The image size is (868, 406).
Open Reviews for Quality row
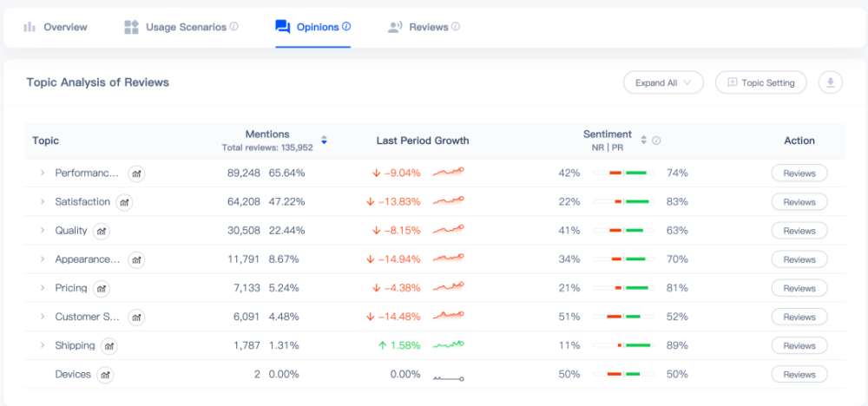pos(799,231)
